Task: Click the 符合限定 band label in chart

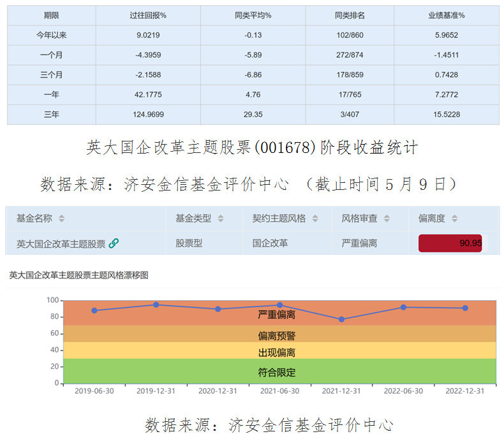Action: click(x=276, y=373)
